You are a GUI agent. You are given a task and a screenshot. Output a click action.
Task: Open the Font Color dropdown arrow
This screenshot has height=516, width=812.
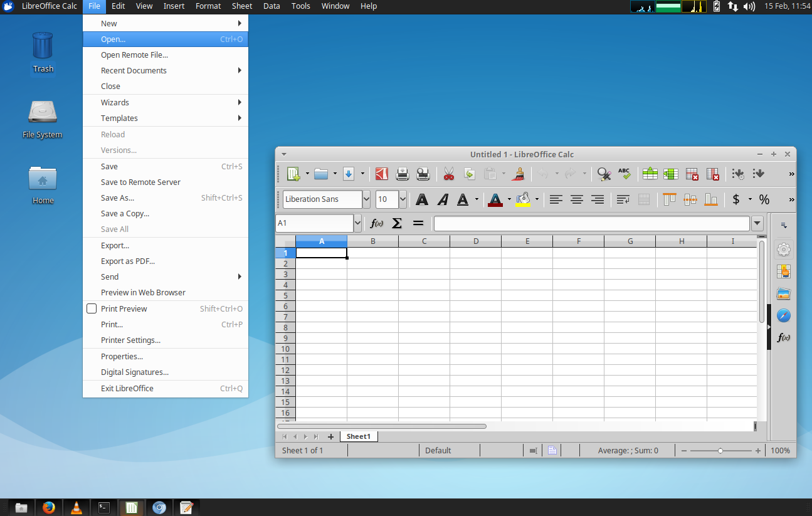pos(509,199)
